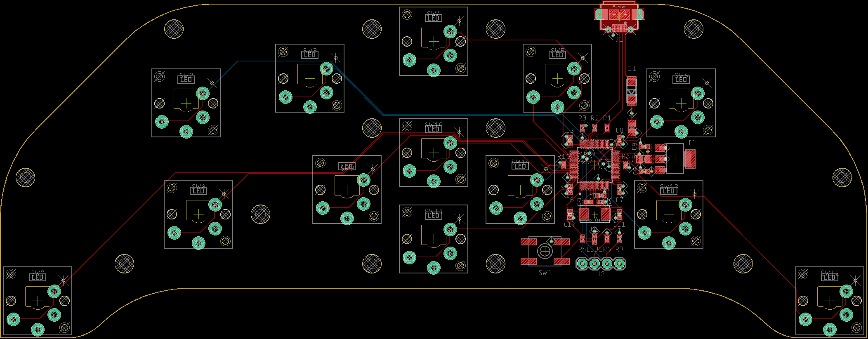Select the C6 capacitor footprint
Image resolution: width=868 pixels, height=339 pixels.
click(570, 190)
